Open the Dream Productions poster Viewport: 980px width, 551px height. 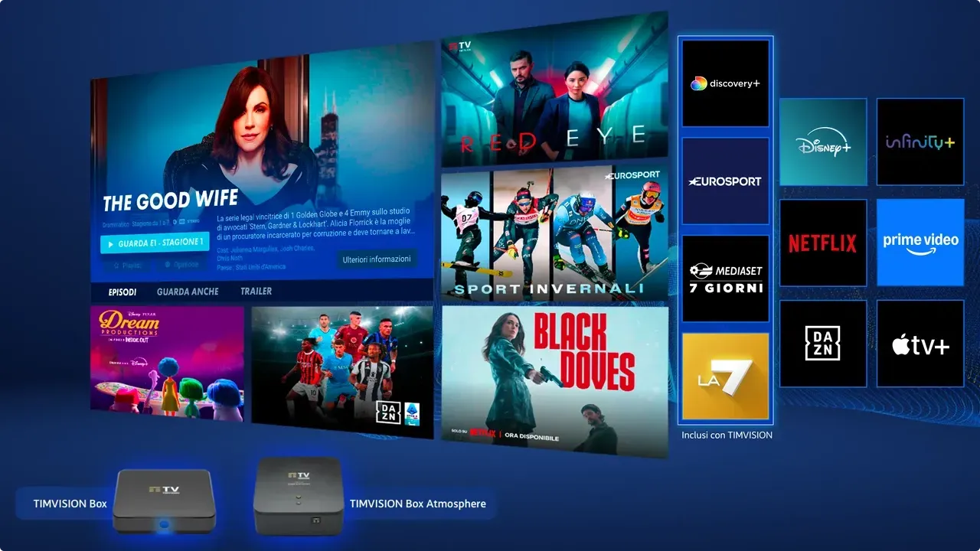click(x=167, y=364)
